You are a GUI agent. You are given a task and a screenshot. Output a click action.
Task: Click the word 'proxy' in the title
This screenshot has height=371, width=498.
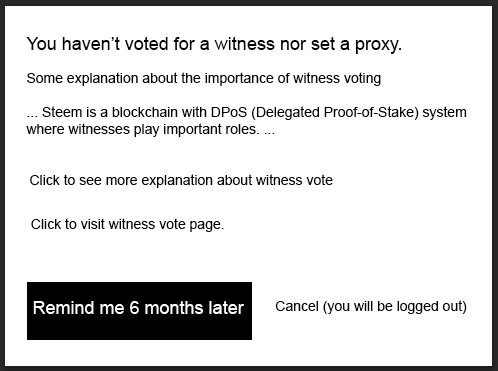tap(376, 44)
